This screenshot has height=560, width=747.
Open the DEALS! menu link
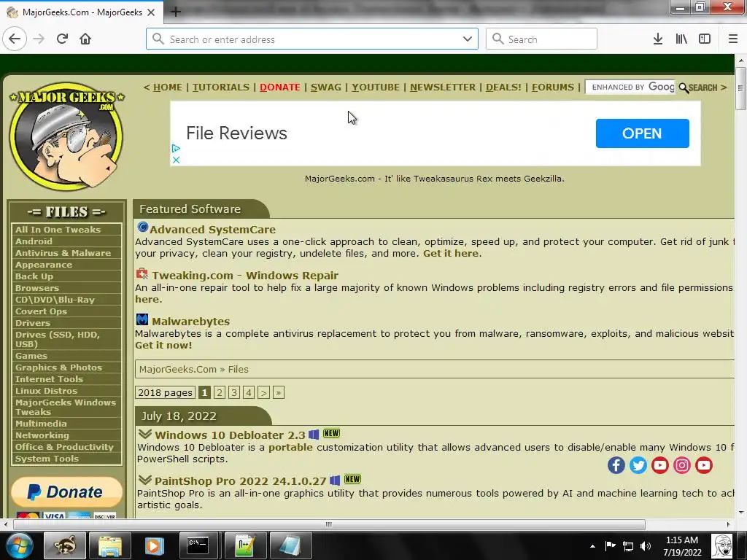(503, 87)
